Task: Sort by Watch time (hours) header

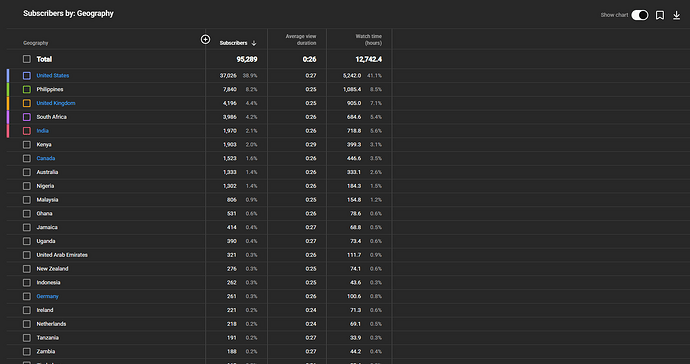Action: pyautogui.click(x=369, y=40)
